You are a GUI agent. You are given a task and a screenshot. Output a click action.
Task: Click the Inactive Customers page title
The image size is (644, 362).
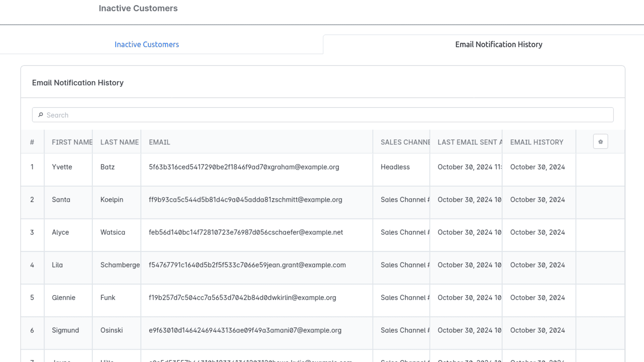point(138,8)
